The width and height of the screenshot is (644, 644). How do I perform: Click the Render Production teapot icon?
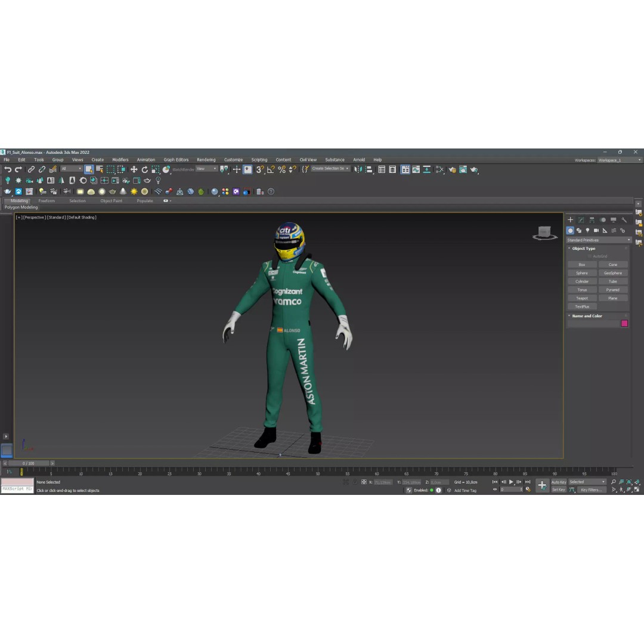pos(474,170)
